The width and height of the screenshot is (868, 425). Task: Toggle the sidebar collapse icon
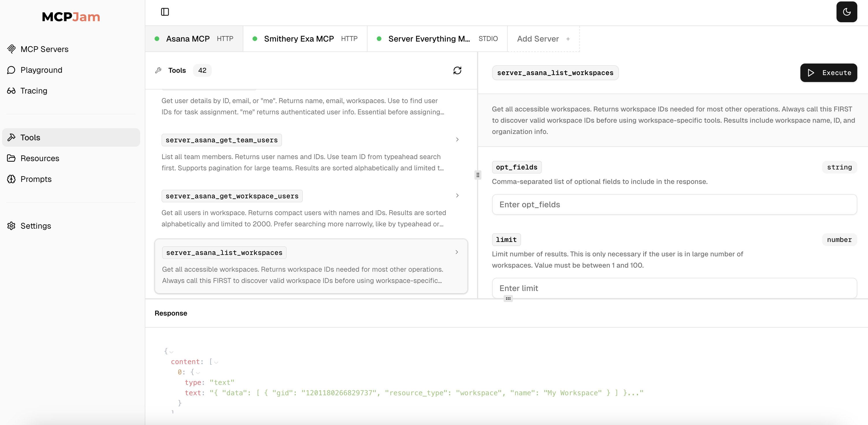point(165,12)
